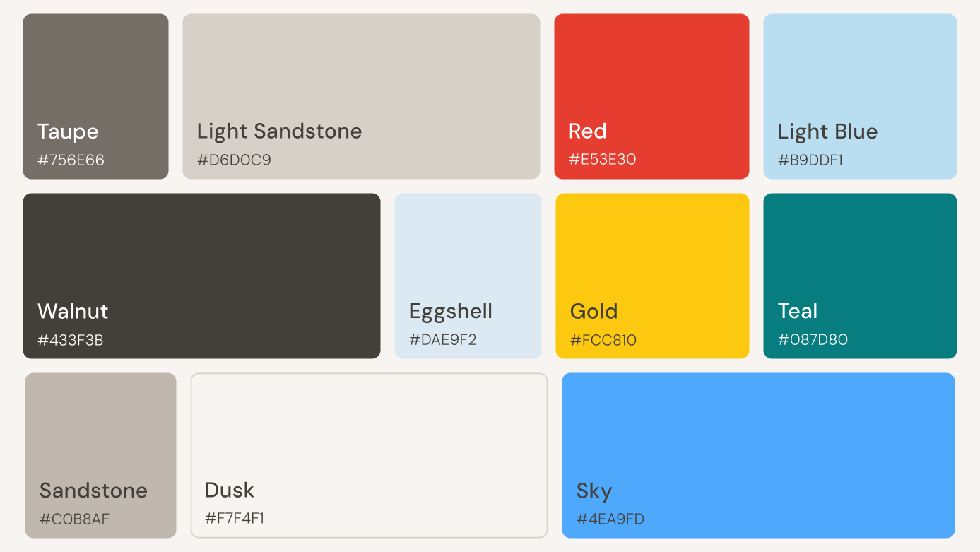The width and height of the screenshot is (980, 552).
Task: Select the Walnut color block
Action: coord(201,276)
